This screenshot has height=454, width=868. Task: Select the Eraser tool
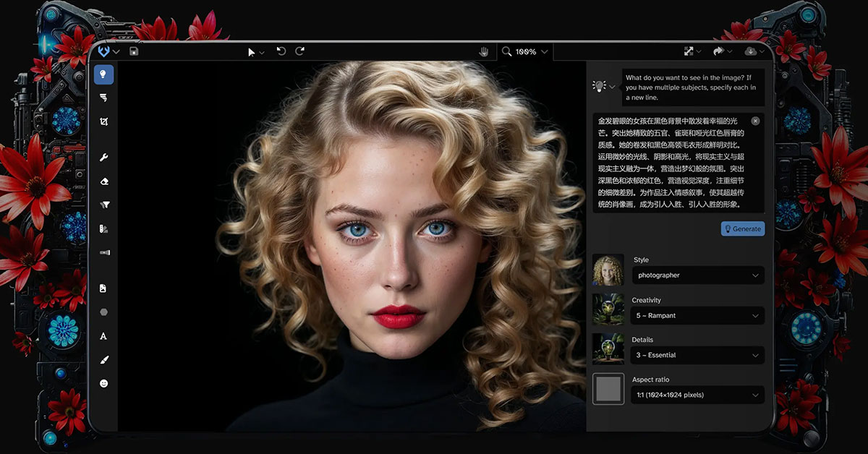pyautogui.click(x=103, y=181)
